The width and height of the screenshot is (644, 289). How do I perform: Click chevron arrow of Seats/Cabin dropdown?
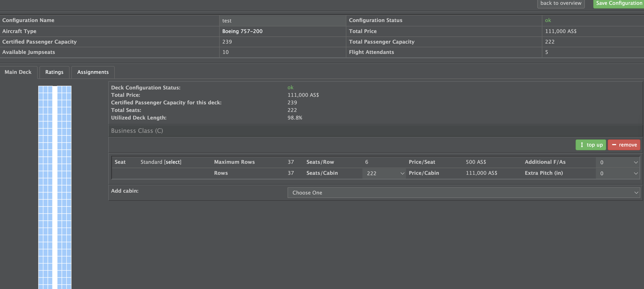pyautogui.click(x=402, y=173)
